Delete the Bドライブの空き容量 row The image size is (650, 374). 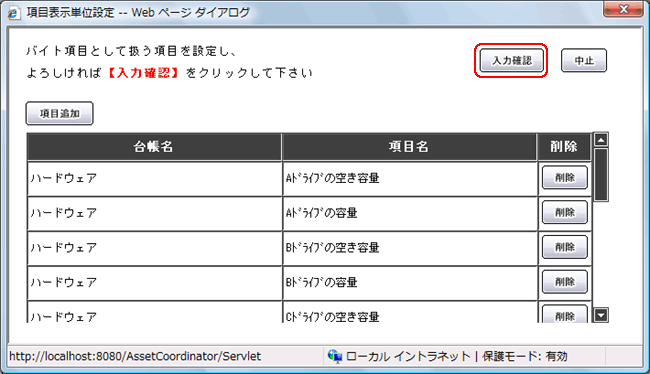tap(565, 247)
